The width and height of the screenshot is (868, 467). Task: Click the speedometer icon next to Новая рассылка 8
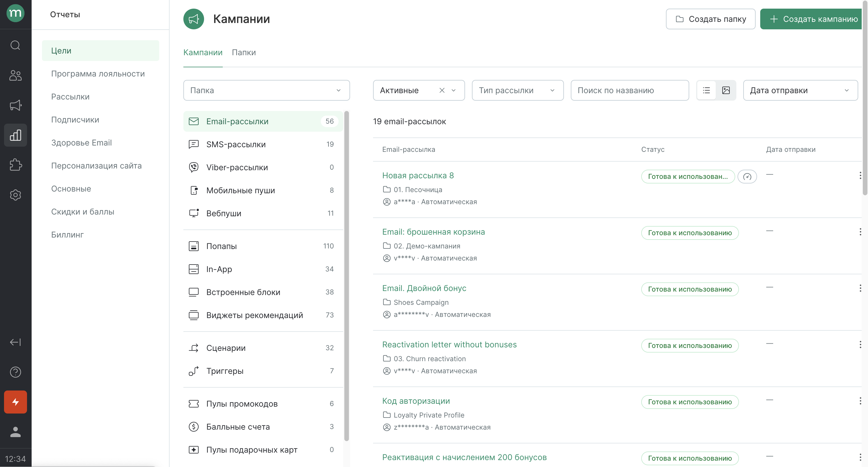tap(747, 177)
